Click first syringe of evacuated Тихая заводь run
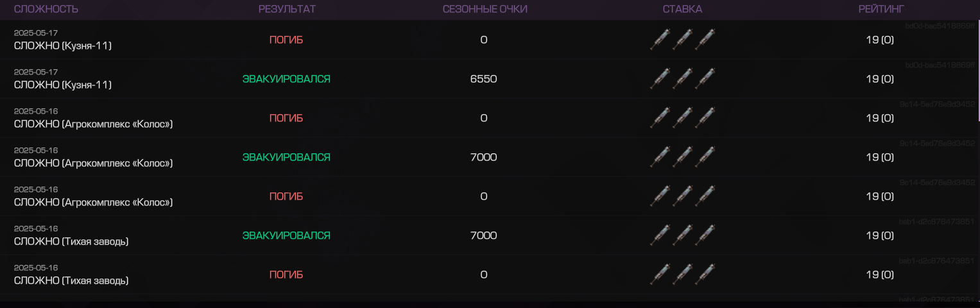The height and width of the screenshot is (308, 980). [660, 235]
